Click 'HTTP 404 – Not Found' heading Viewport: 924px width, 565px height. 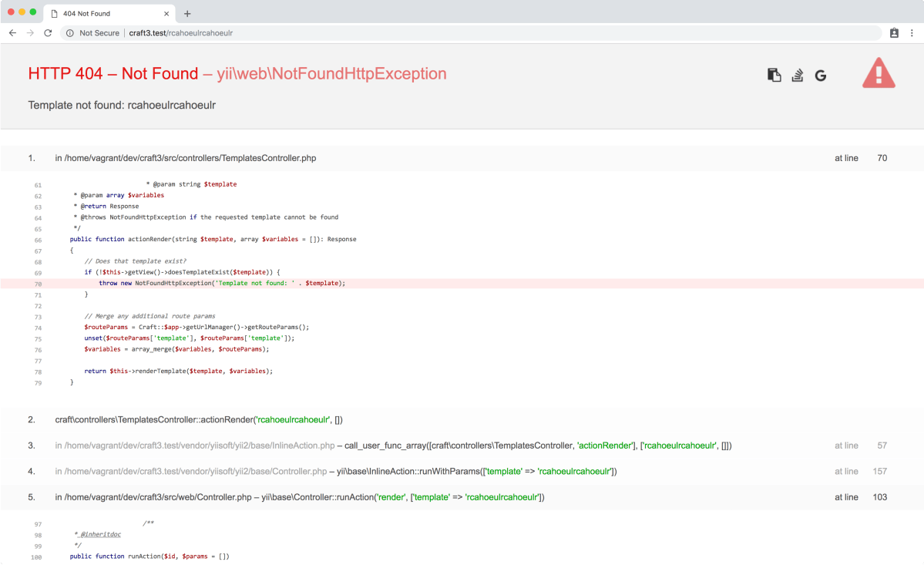pos(113,74)
